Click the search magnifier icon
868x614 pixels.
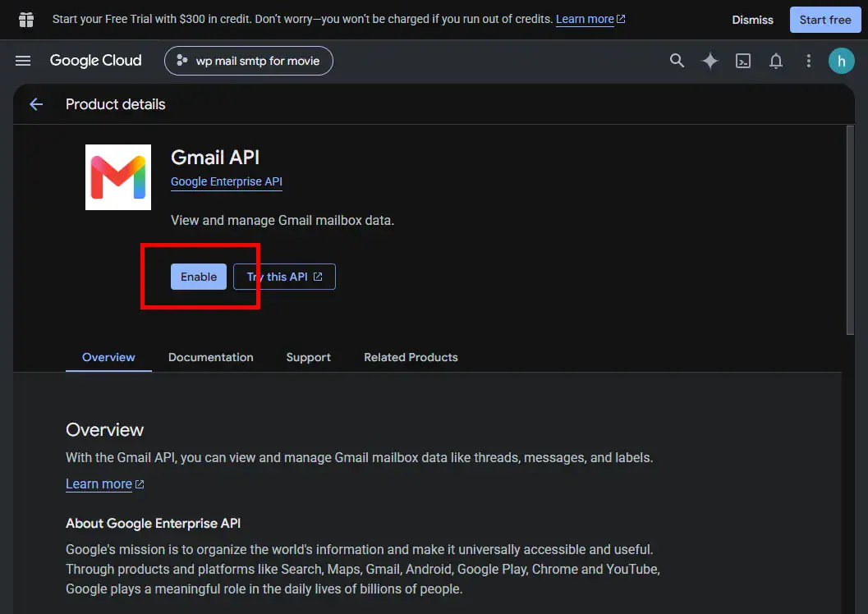tap(677, 60)
